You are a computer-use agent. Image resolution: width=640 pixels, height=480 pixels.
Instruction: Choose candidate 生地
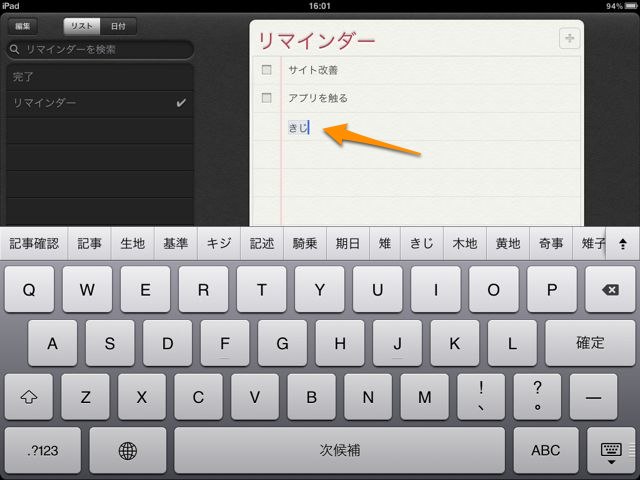(133, 244)
